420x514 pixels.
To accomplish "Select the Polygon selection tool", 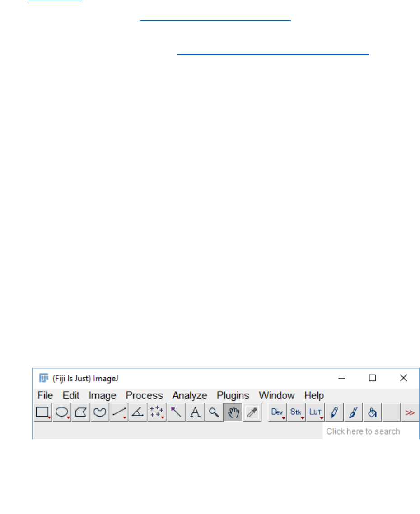I will pyautogui.click(x=81, y=412).
